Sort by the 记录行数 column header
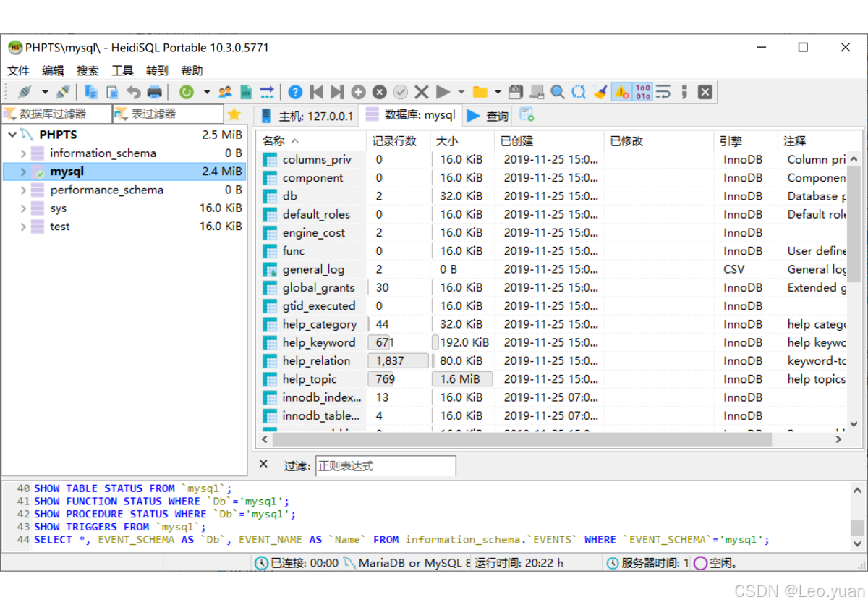 [x=398, y=141]
